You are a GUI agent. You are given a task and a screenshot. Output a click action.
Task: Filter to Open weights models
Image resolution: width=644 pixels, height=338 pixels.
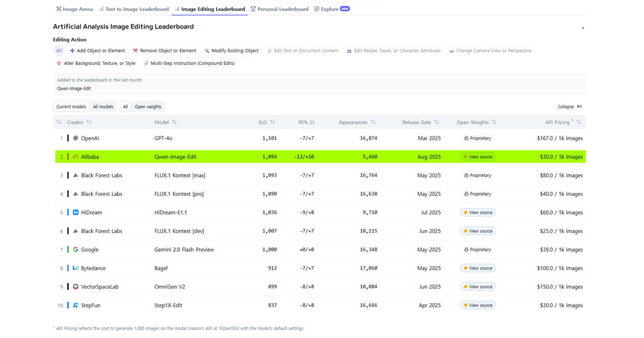[148, 107]
